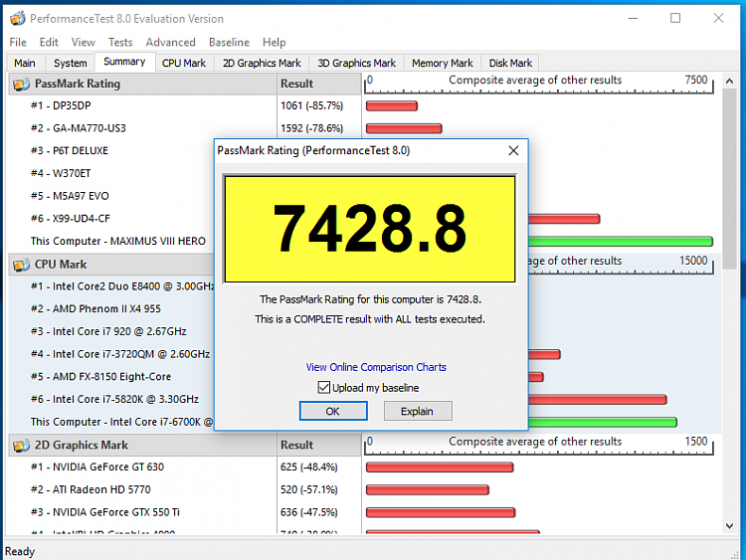Select the Intel Core i7 920 row

pos(110,331)
